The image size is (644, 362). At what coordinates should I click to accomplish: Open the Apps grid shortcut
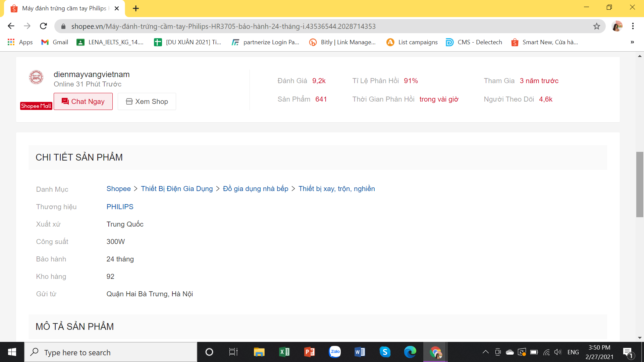click(20, 42)
